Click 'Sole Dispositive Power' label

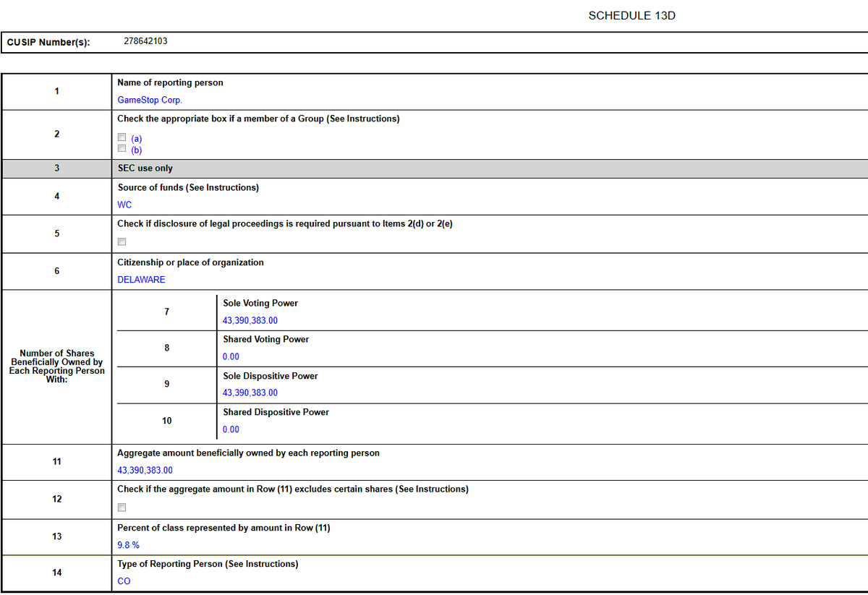click(x=270, y=376)
